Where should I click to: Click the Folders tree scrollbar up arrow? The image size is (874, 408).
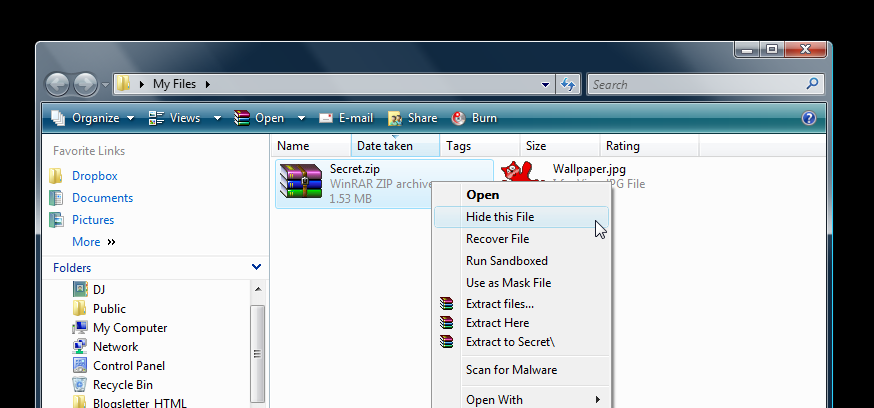click(258, 289)
